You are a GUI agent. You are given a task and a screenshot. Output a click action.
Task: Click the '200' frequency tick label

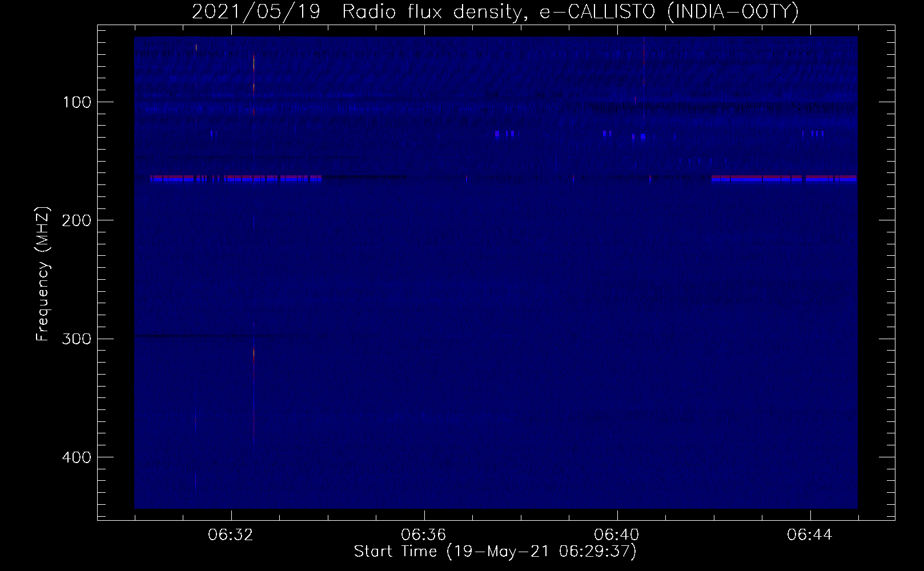pos(77,220)
